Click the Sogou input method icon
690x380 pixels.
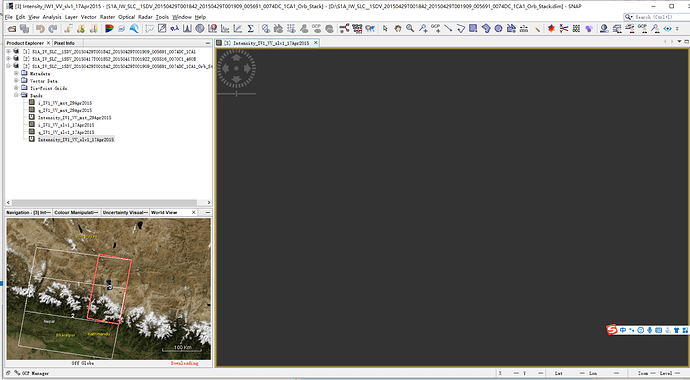pyautogui.click(x=612, y=329)
